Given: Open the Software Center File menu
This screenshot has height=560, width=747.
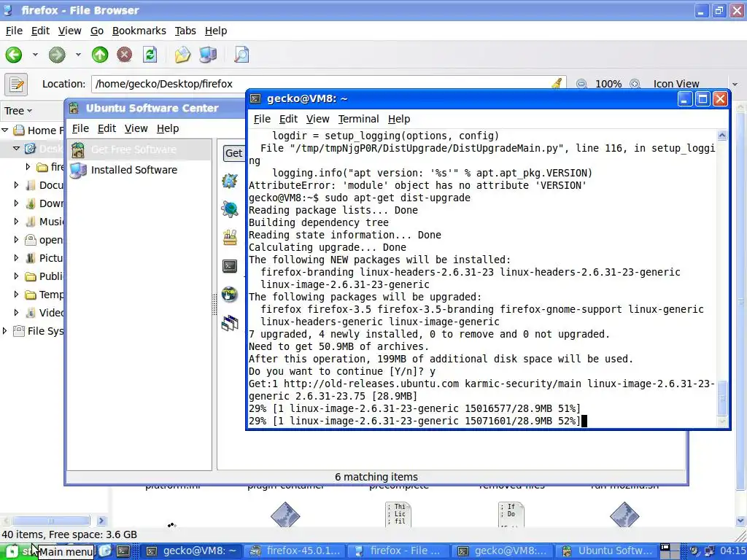Looking at the screenshot, I should (80, 128).
